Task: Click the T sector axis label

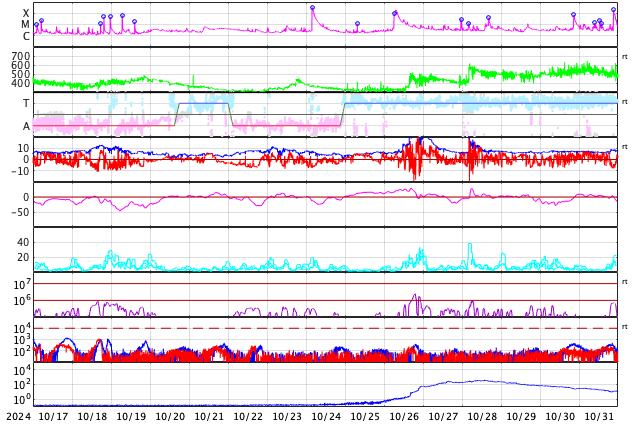Action: pyautogui.click(x=26, y=103)
